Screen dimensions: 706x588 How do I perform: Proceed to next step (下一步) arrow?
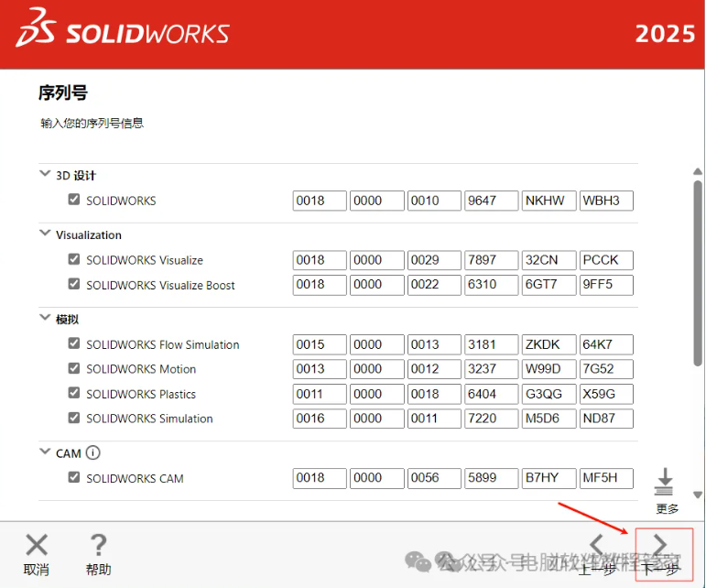[660, 545]
